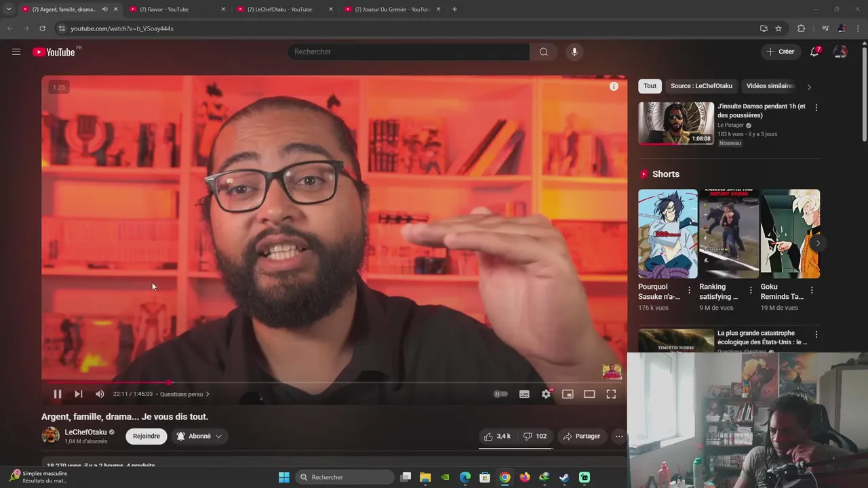Click the install app icon in address bar
Screen dimensions: 868x488
[764, 28]
